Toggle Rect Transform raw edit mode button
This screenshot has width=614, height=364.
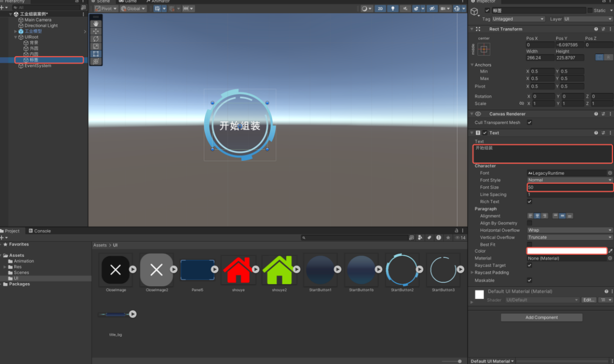[x=608, y=58]
